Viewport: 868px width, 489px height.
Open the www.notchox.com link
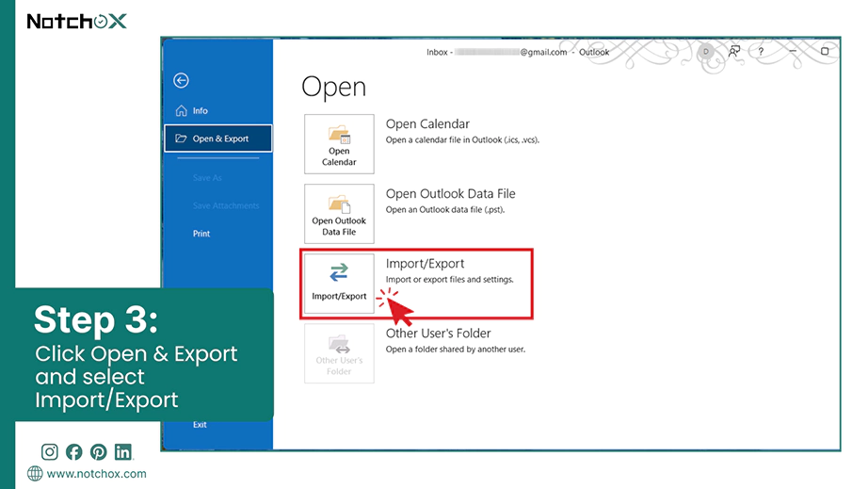97,474
